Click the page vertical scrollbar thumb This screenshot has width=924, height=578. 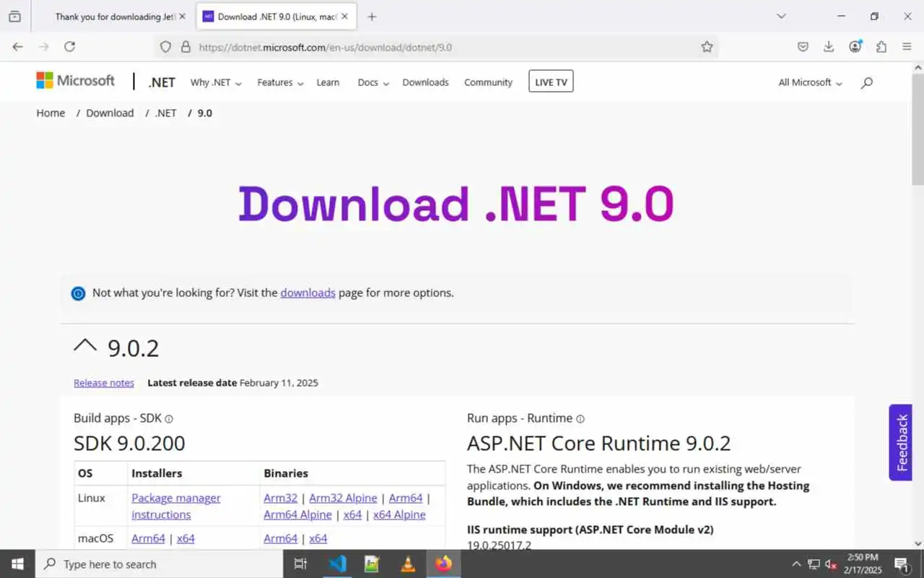tap(918, 129)
